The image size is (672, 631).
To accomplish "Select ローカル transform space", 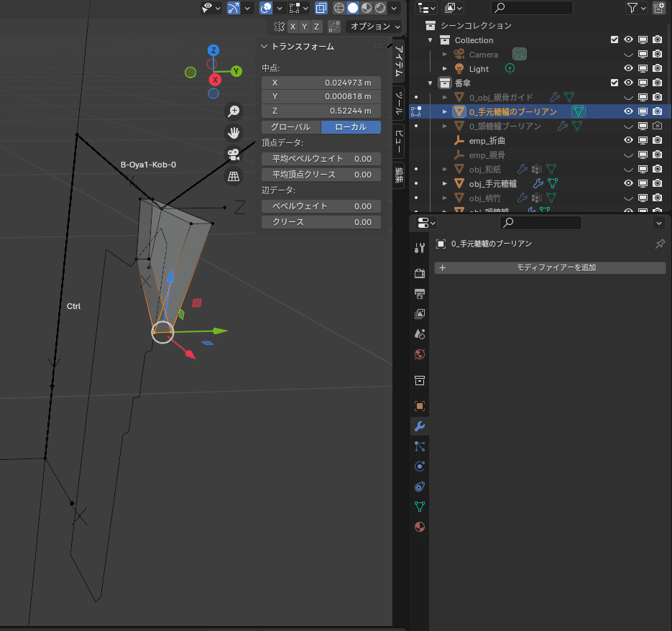I will pos(351,127).
